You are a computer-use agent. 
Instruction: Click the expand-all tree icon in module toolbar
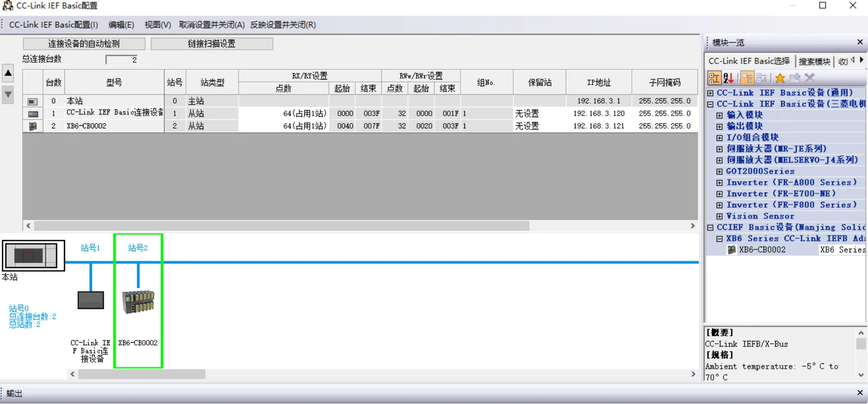(x=748, y=78)
